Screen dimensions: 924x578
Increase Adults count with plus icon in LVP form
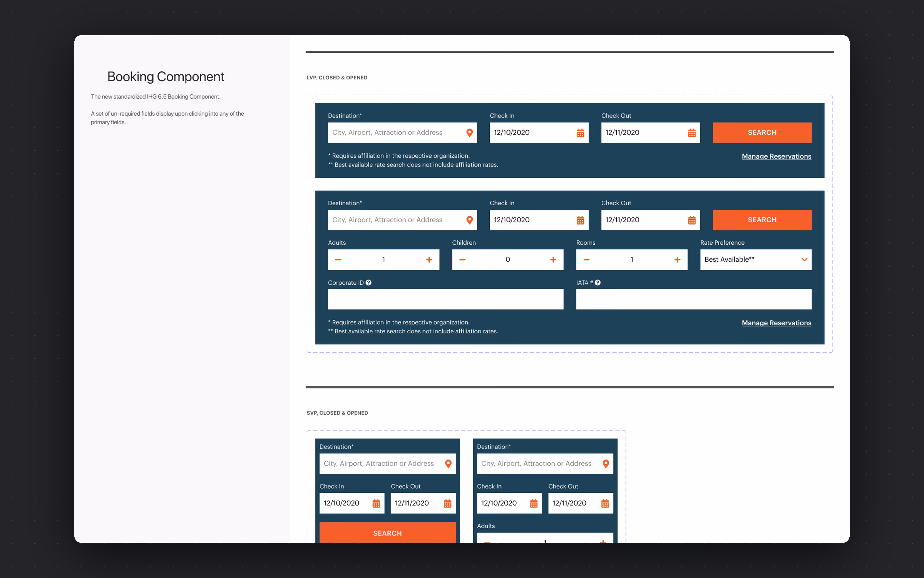point(429,260)
